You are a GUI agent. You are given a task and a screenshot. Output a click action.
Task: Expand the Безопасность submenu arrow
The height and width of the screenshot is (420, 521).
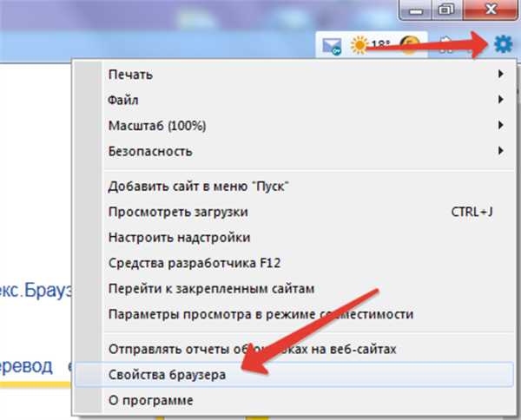coord(500,151)
